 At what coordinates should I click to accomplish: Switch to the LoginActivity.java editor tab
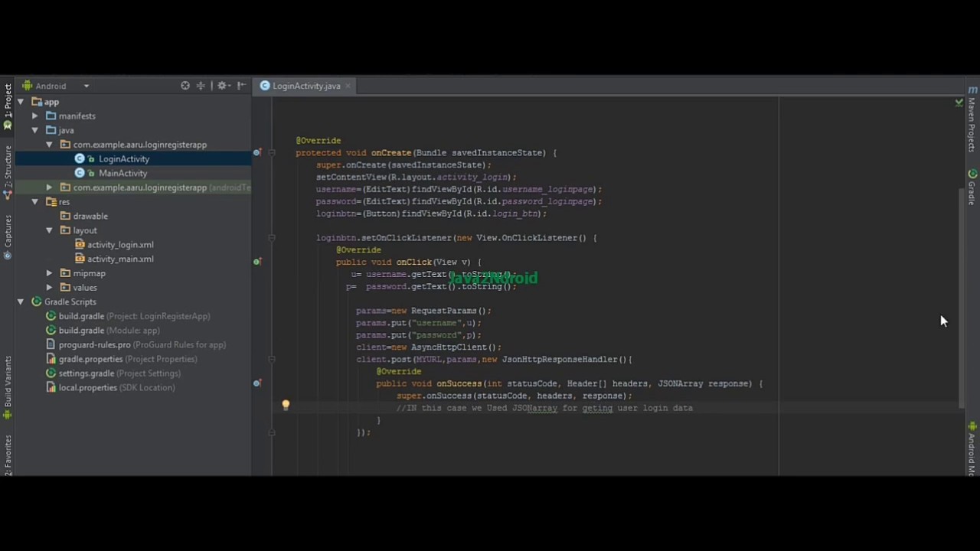click(306, 86)
